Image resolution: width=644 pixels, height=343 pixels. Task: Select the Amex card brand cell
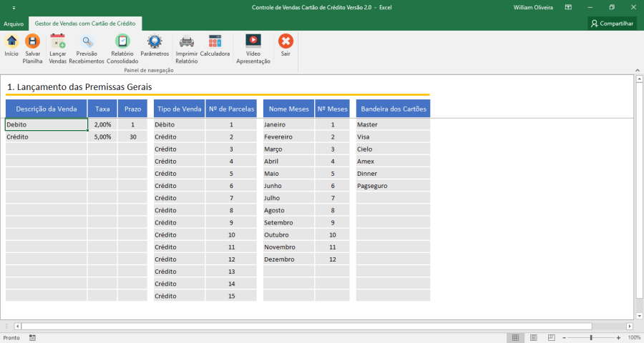(394, 161)
